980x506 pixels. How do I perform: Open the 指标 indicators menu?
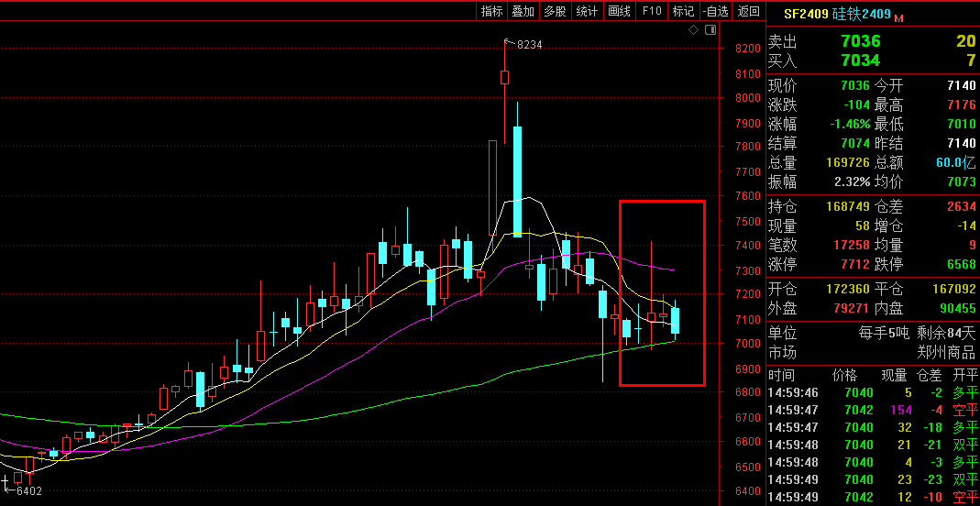coord(492,11)
